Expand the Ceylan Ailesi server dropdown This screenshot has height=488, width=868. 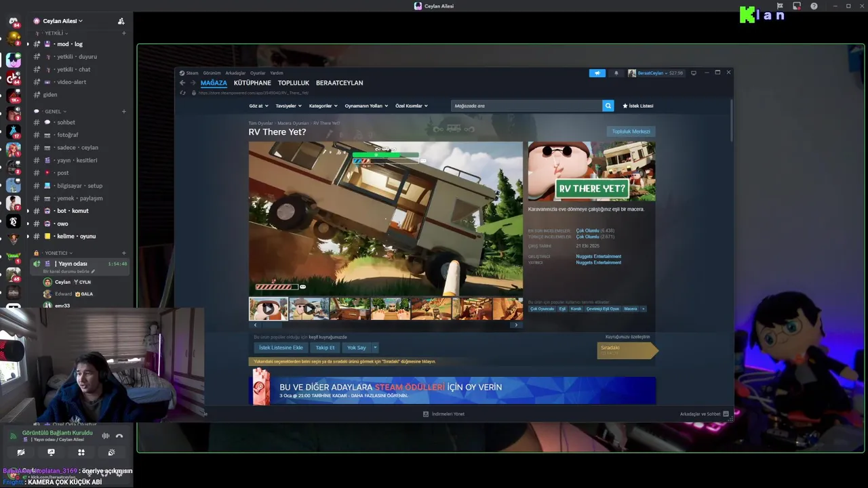click(62, 21)
